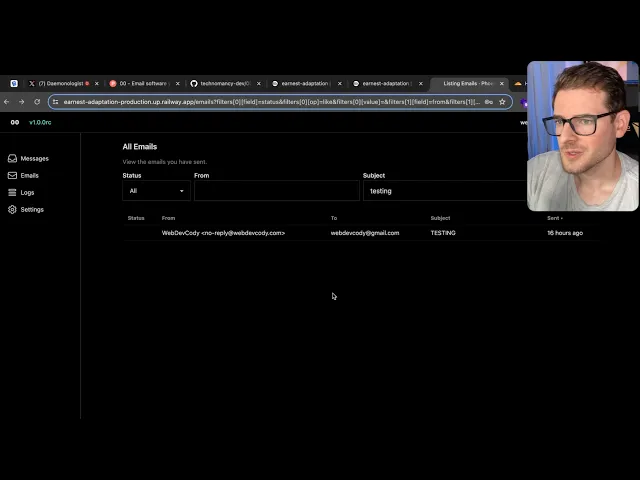Click the Status column header in table
640x480 pixels.
tap(136, 218)
